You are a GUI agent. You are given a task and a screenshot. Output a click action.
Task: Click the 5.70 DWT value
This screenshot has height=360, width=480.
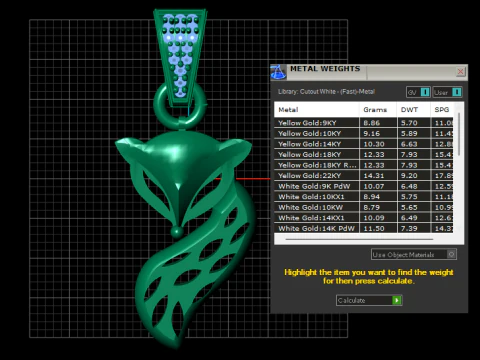409,123
